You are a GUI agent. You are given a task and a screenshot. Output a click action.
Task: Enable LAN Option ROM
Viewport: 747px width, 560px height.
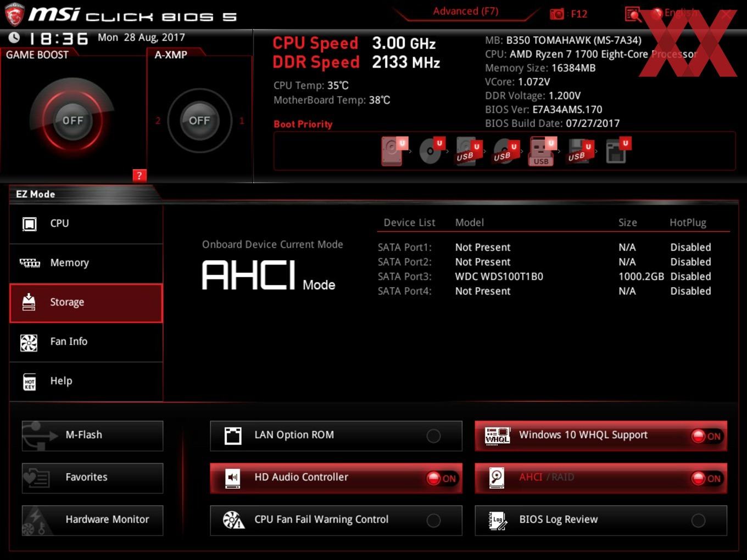336,435
